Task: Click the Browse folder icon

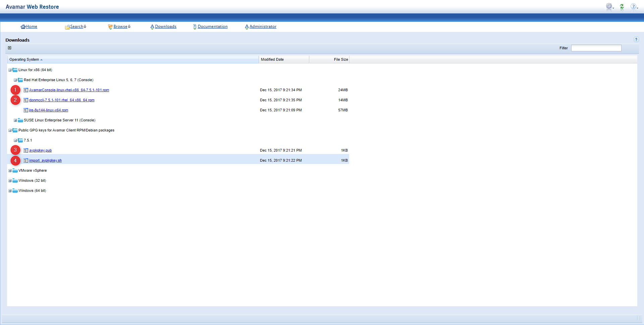Action: pyautogui.click(x=110, y=27)
